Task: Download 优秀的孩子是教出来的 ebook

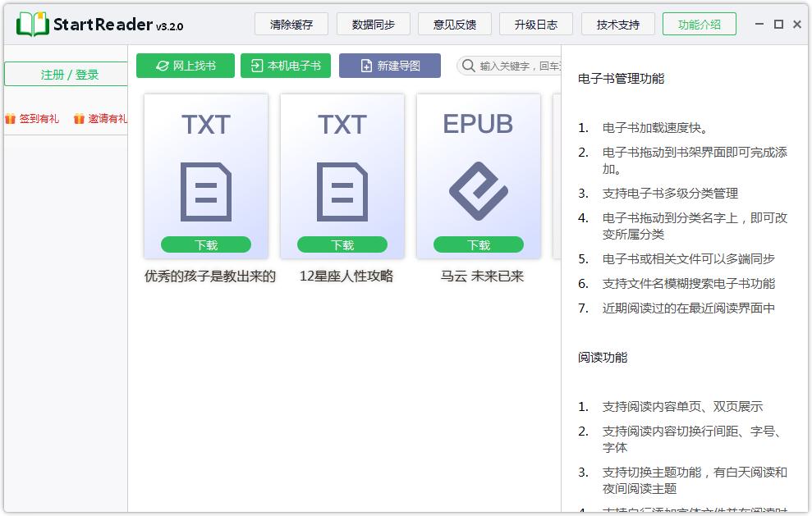Action: [205, 244]
